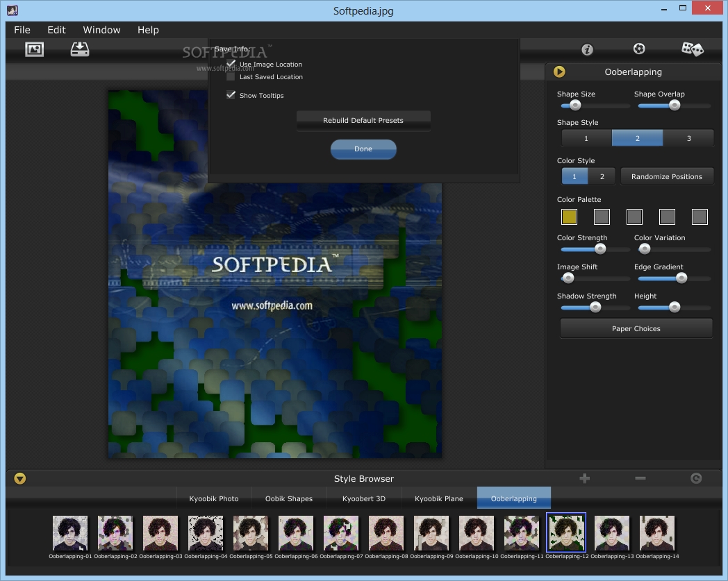Collapse Style Browser with yellow triangle icon
Screen dimensions: 728x581
pyautogui.click(x=20, y=478)
